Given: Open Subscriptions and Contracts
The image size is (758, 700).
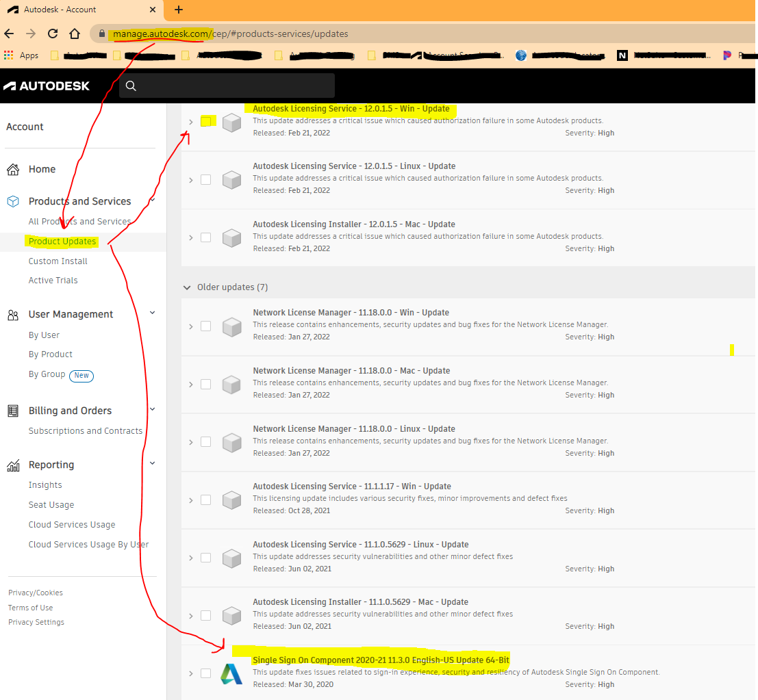Looking at the screenshot, I should 85,431.
